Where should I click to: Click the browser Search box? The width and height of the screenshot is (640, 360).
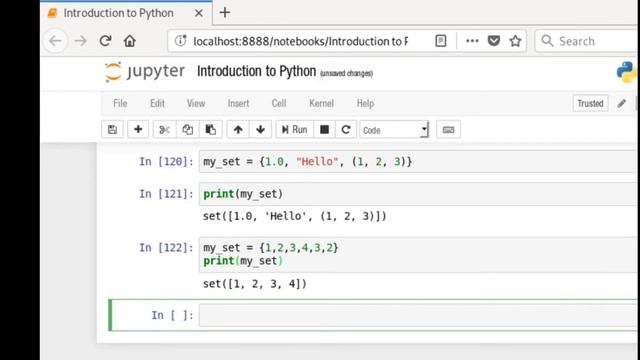pos(587,41)
